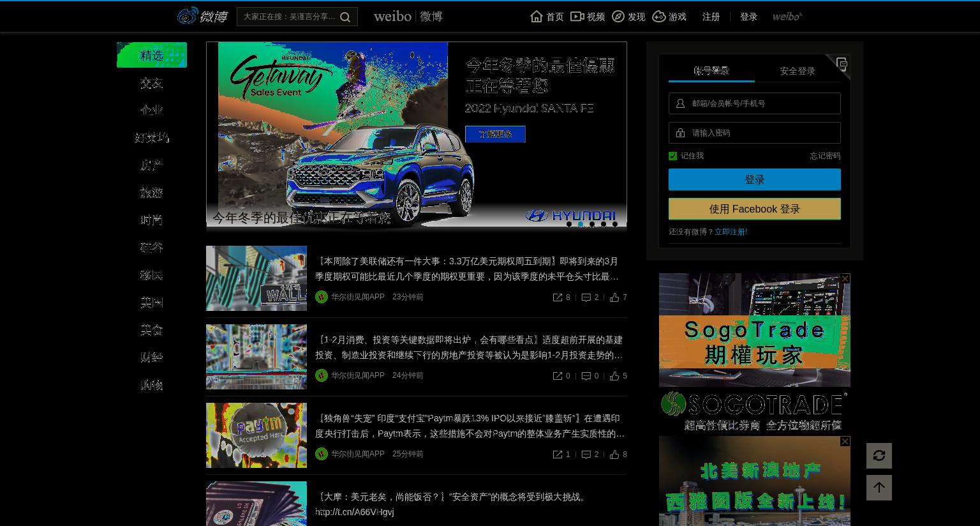Image resolution: width=980 pixels, height=526 pixels.
Task: Open the 好莱坞 category
Action: (x=152, y=138)
